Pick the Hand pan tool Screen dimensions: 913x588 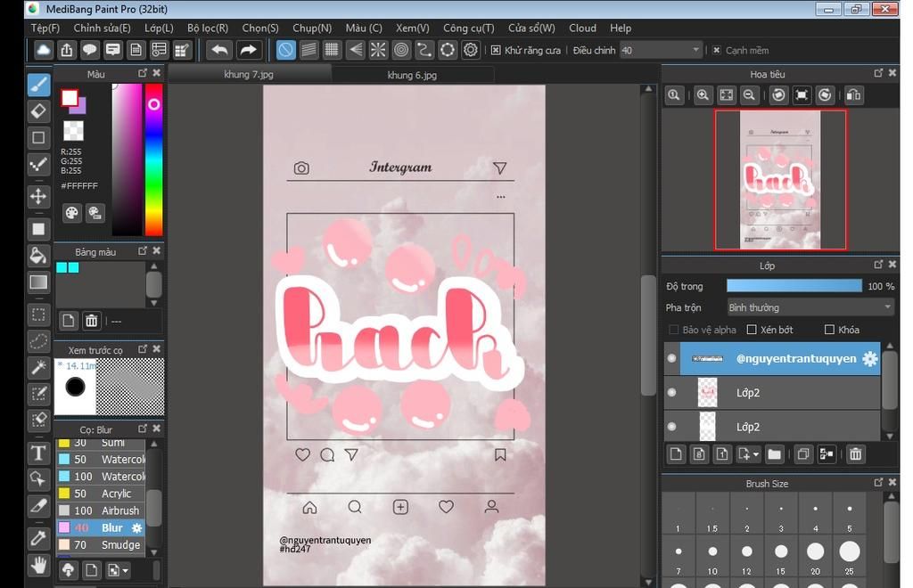coord(38,565)
